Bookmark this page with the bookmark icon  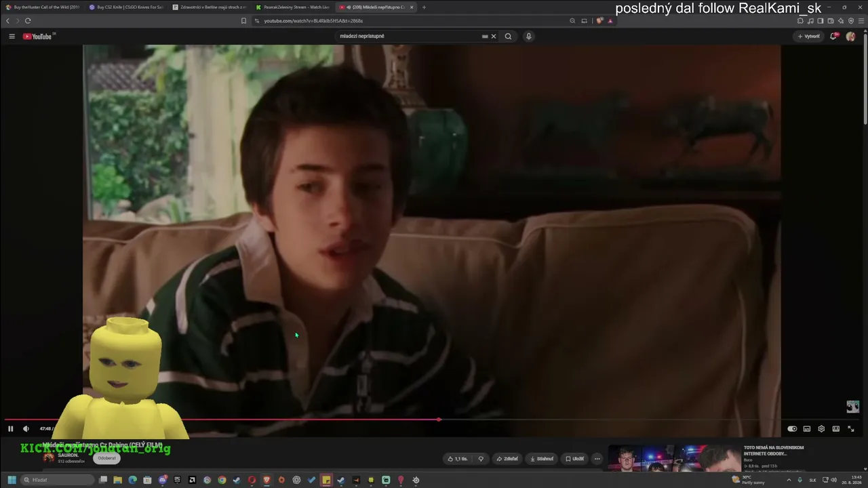[243, 21]
